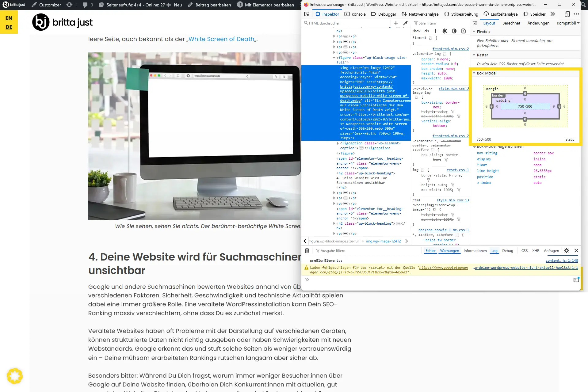Image resolution: width=588 pixels, height=392 pixels.
Task: Click the HTML durchsuchen search field
Action: 346,23
